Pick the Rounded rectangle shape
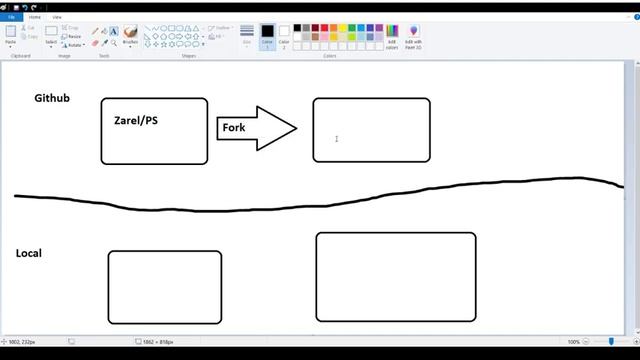 click(x=180, y=28)
